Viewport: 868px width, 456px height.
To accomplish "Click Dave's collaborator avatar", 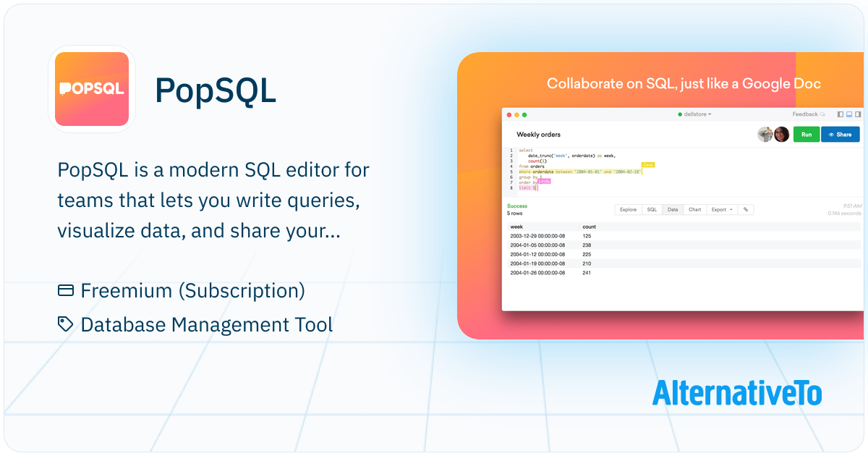I will 764,134.
